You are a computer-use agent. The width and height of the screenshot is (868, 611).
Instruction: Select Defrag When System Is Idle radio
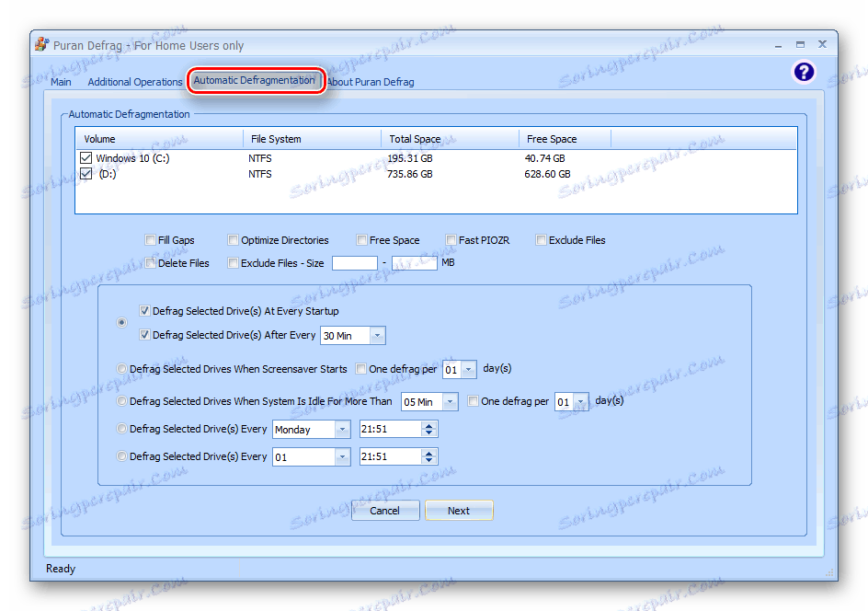click(x=121, y=400)
